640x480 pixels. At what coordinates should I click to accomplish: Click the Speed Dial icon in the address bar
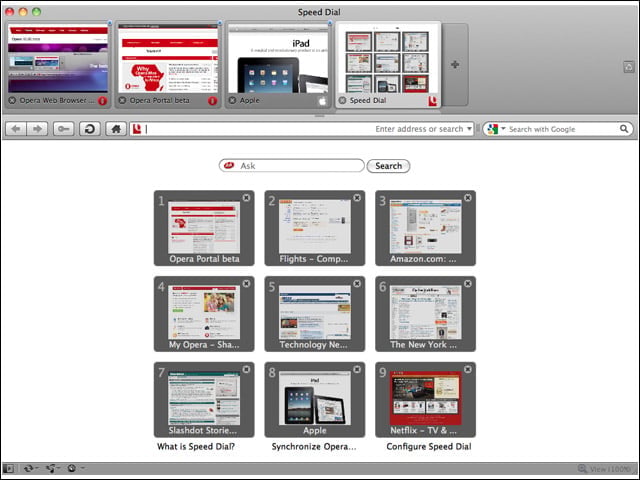tap(137, 129)
